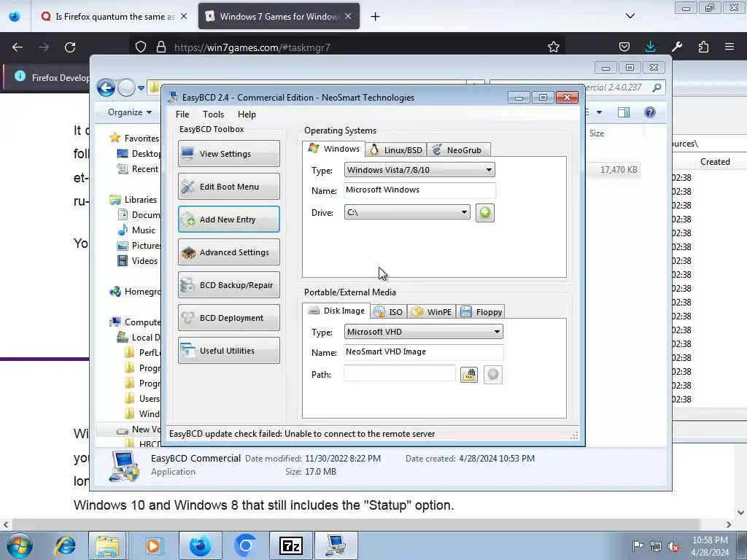This screenshot has width=747, height=560.
Task: Select the Windows operating systems tab
Action: (x=334, y=149)
